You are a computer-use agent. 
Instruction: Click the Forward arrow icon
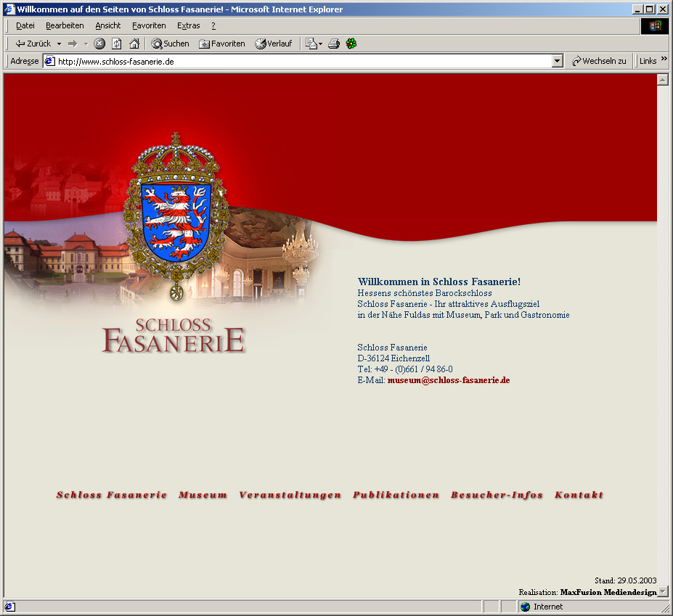tap(73, 44)
